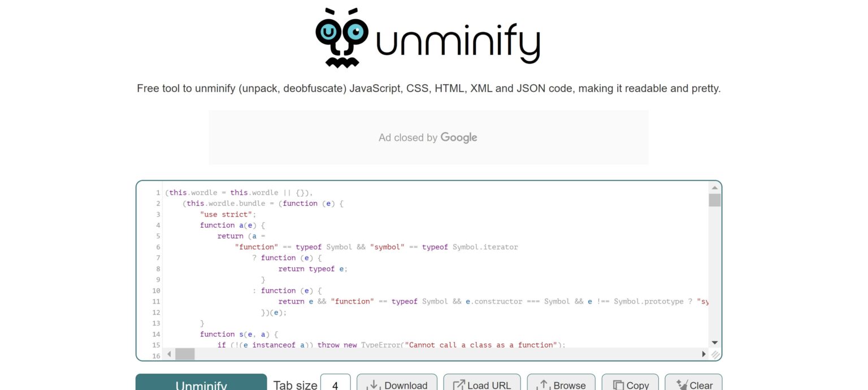
Task: Click the resize grip at editor corner
Action: click(x=715, y=354)
